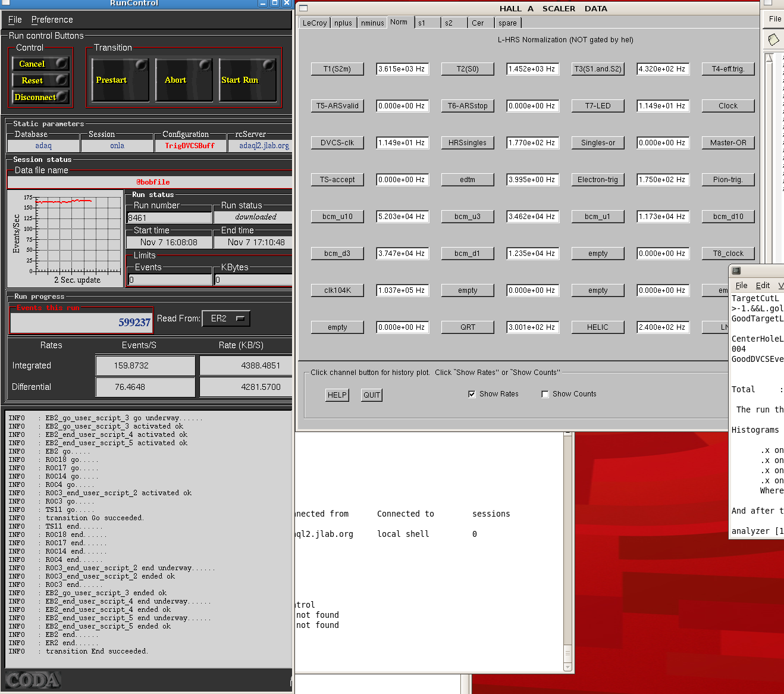The image size is (784, 694).
Task: Toggle the Show Rates checkbox
Action: coord(472,394)
